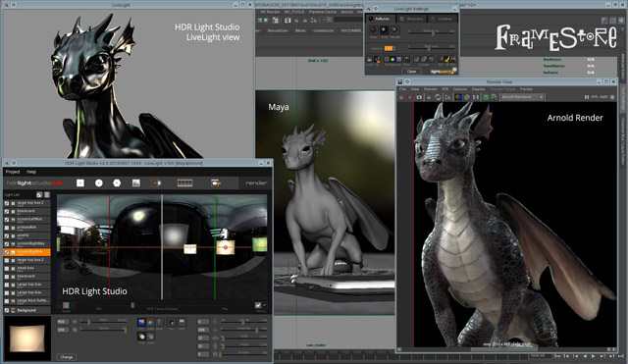628x364 pixels.
Task: Adjust the Watts brightness slider
Action: coord(88,322)
